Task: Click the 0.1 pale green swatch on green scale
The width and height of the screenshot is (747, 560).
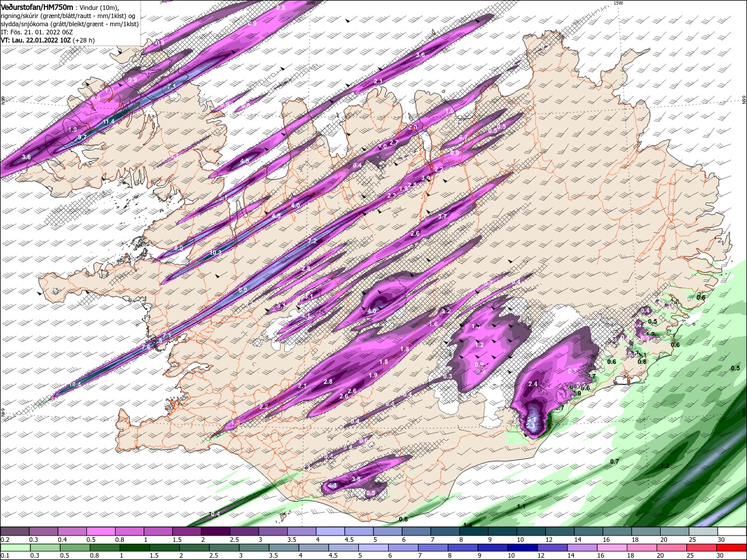Action: [x=15, y=548]
